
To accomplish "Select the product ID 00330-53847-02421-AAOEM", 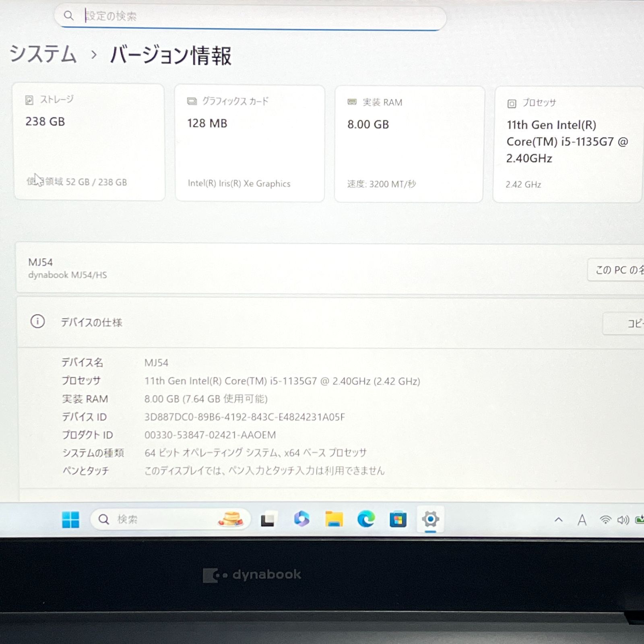I will (210, 435).
